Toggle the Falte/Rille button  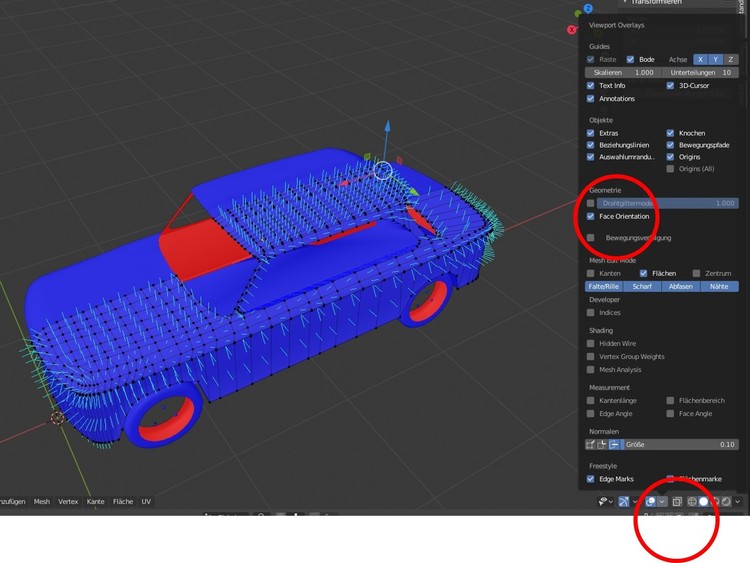(x=604, y=286)
